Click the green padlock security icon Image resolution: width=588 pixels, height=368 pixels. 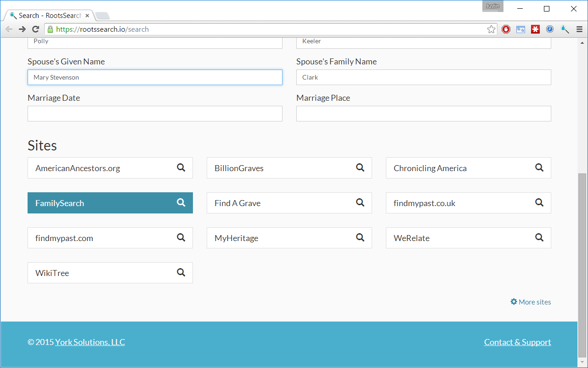pos(51,29)
